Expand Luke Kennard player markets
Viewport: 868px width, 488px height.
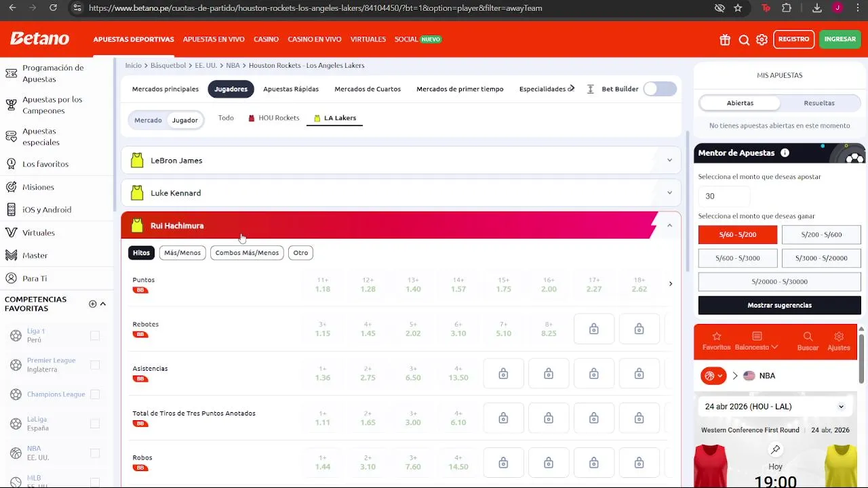(x=401, y=193)
